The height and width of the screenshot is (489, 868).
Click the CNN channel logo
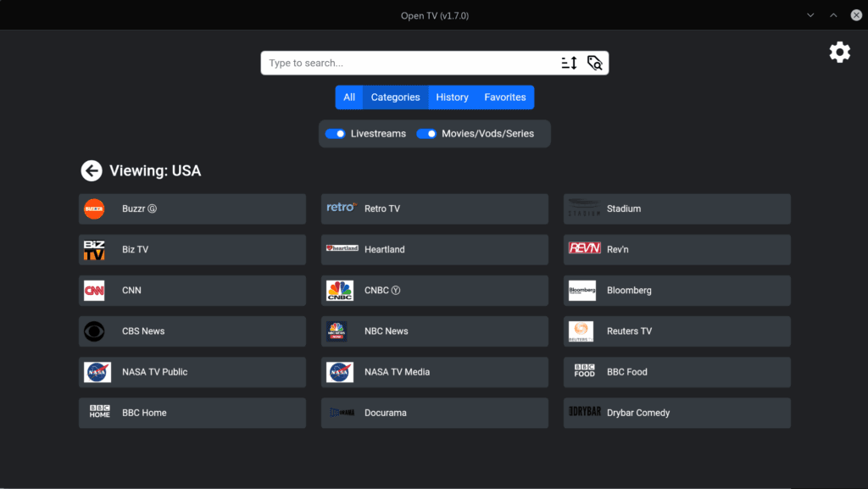[94, 291]
